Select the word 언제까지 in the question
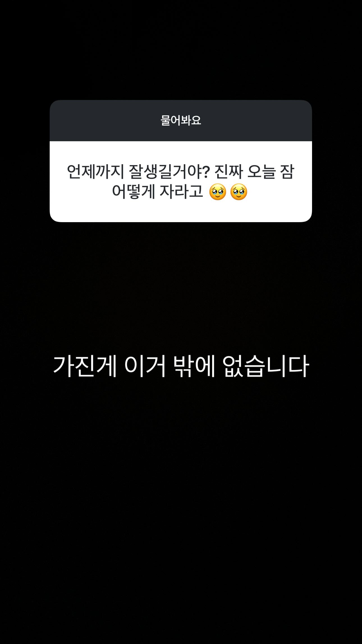Screen dimensions: 362x644 pyautogui.click(x=95, y=172)
